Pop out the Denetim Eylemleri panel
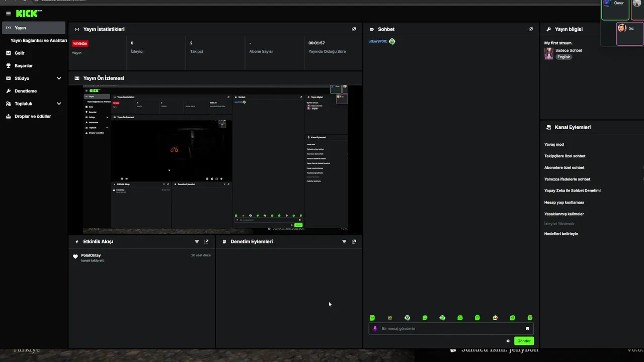This screenshot has height=362, width=644. click(x=354, y=241)
